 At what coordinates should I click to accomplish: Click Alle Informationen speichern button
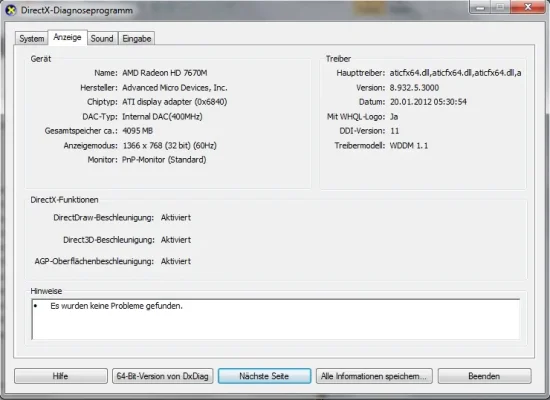(x=374, y=376)
